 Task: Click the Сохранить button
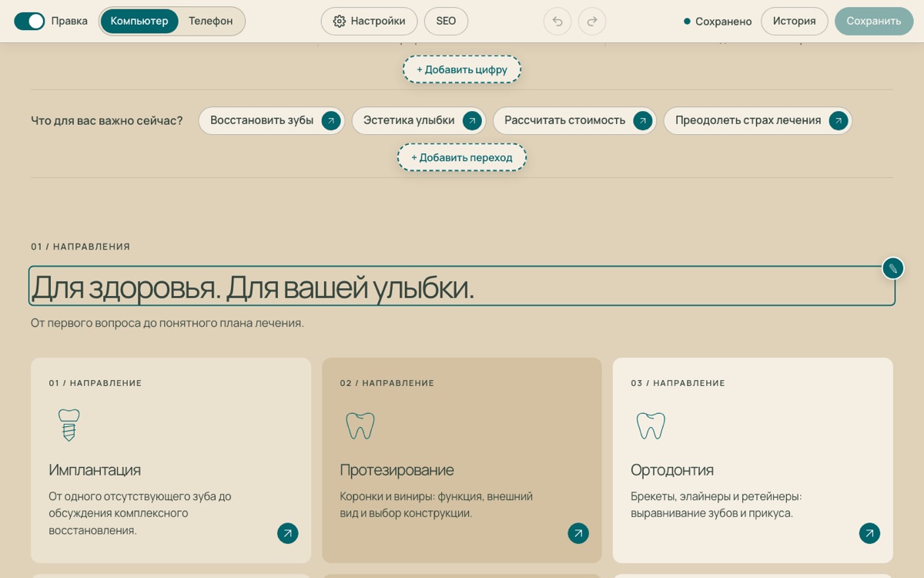click(x=874, y=21)
